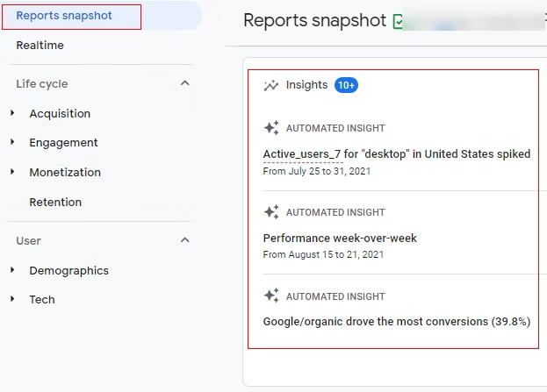This screenshot has height=392, width=547.
Task: Click the blue 10+ insights badge
Action: click(x=345, y=85)
